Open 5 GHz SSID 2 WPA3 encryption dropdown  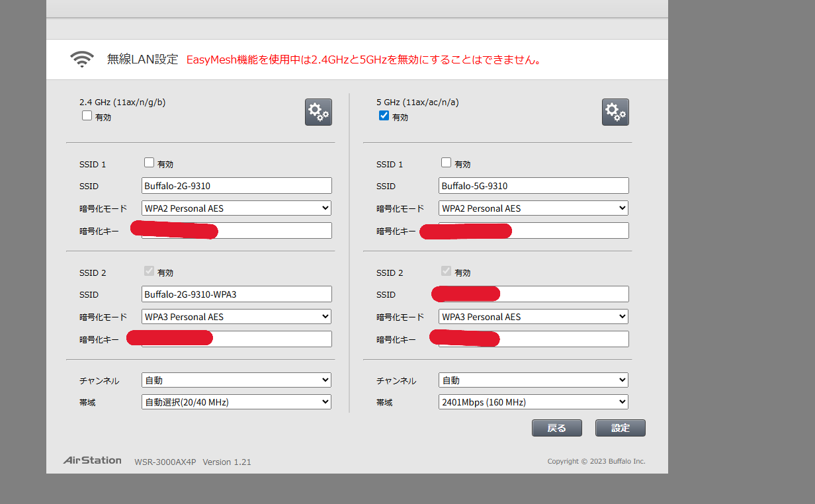pos(533,317)
